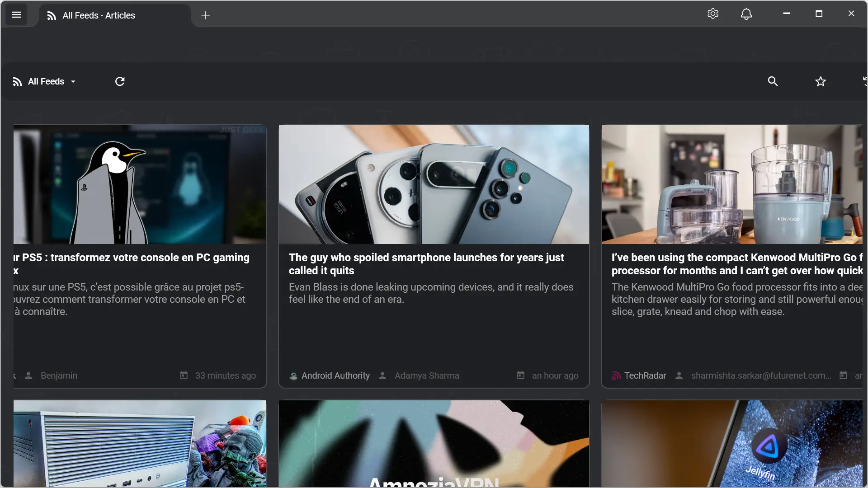
Task: Maximize the window
Action: [x=819, y=14]
